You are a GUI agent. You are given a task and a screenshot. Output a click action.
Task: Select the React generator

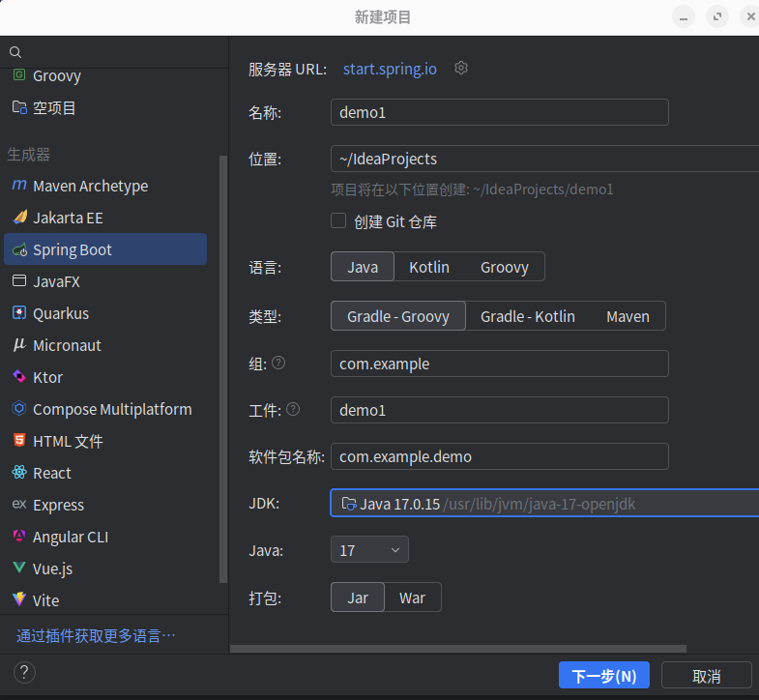point(105,473)
